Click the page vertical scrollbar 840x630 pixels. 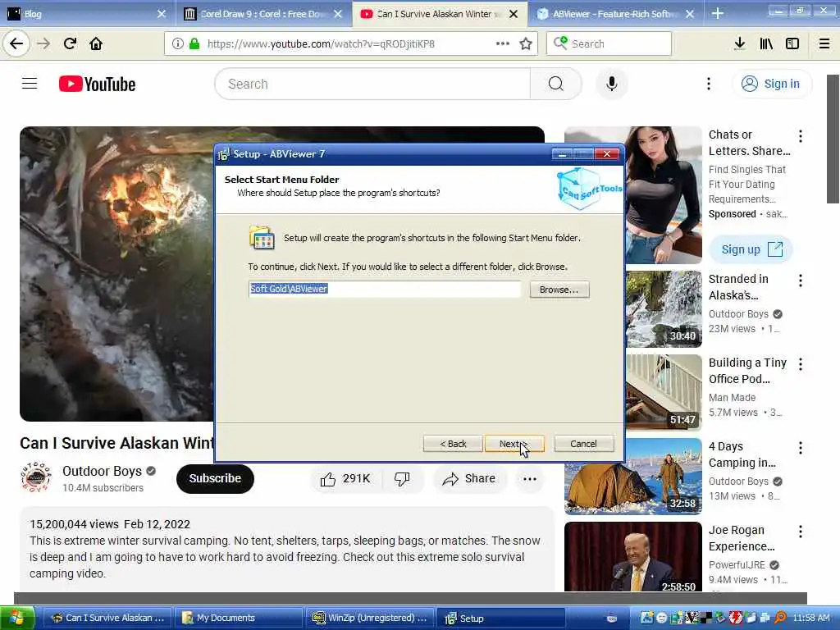[x=833, y=139]
